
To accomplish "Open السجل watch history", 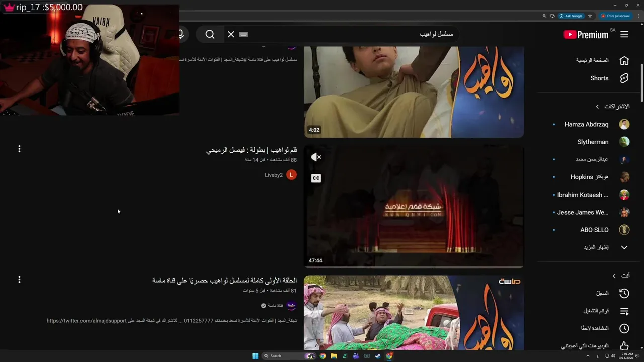I will pos(603,293).
